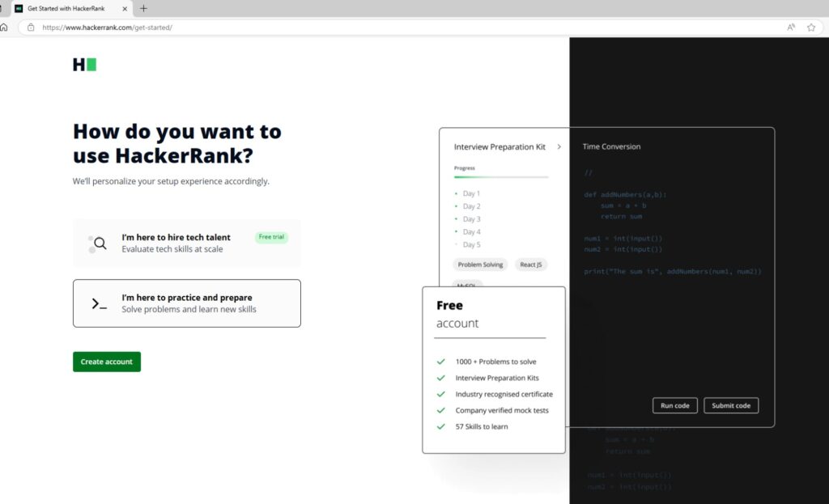The width and height of the screenshot is (829, 504).
Task: Click the terminal prompt icon on practice card
Action: click(99, 303)
